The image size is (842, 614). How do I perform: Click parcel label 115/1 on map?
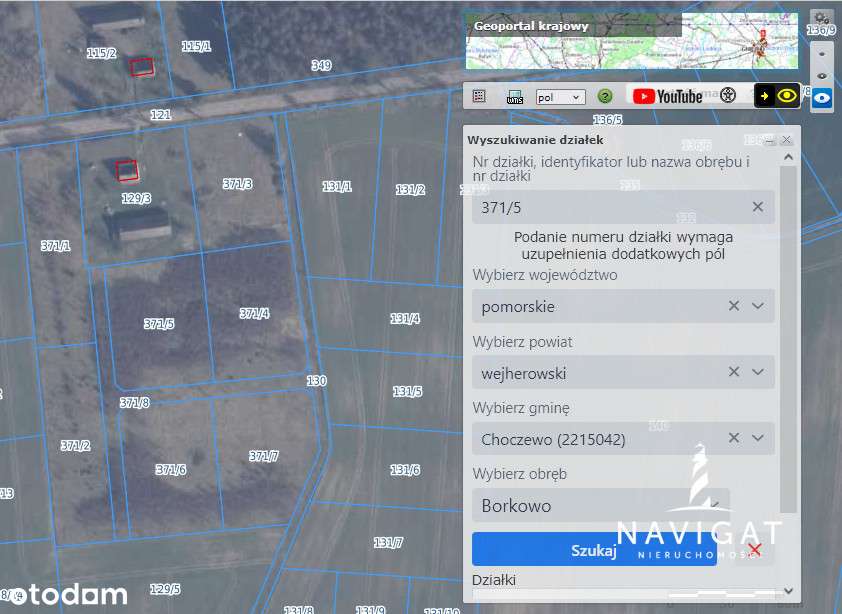click(196, 46)
